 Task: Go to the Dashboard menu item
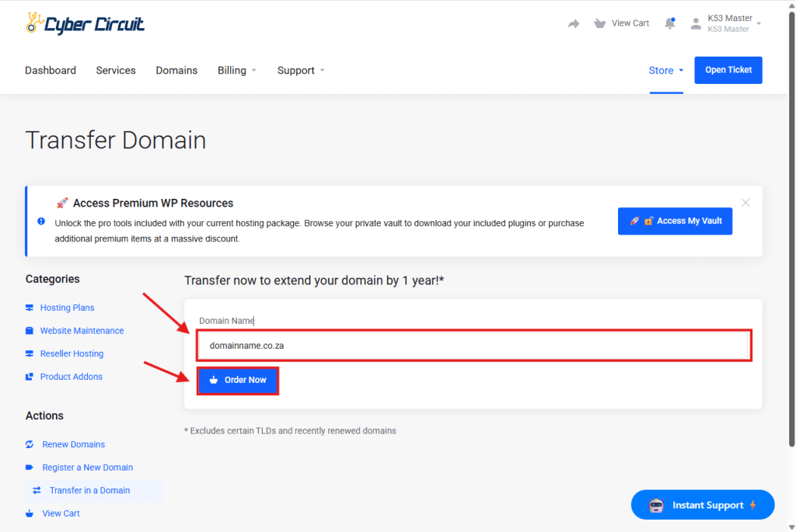coord(51,70)
